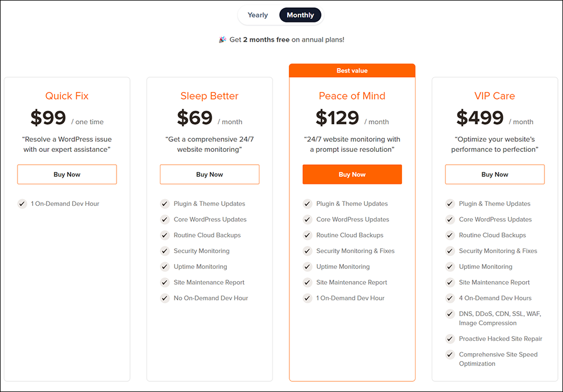The height and width of the screenshot is (392, 563).
Task: Click the $499 price in VIP Care
Action: (x=481, y=118)
